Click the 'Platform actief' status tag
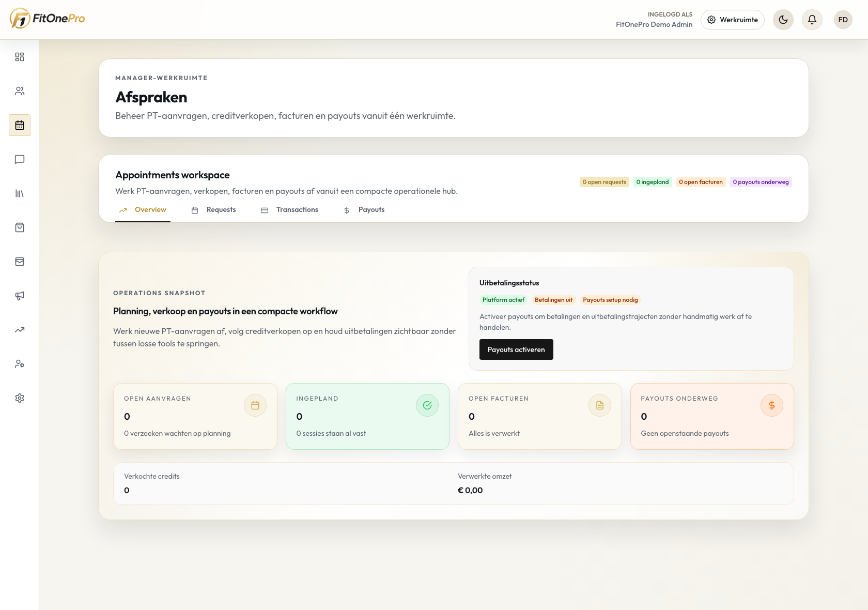The image size is (868, 610). tap(503, 300)
